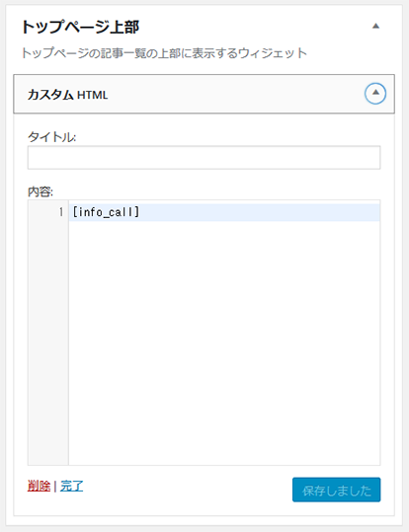Click the opening bracket before info_call
The height and width of the screenshot is (532, 409).
point(75,212)
